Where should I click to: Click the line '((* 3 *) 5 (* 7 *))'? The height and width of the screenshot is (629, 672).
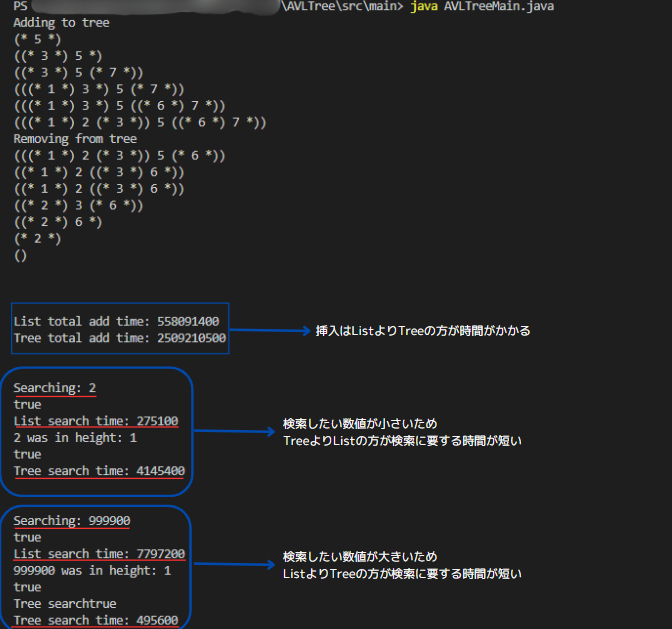[78, 73]
